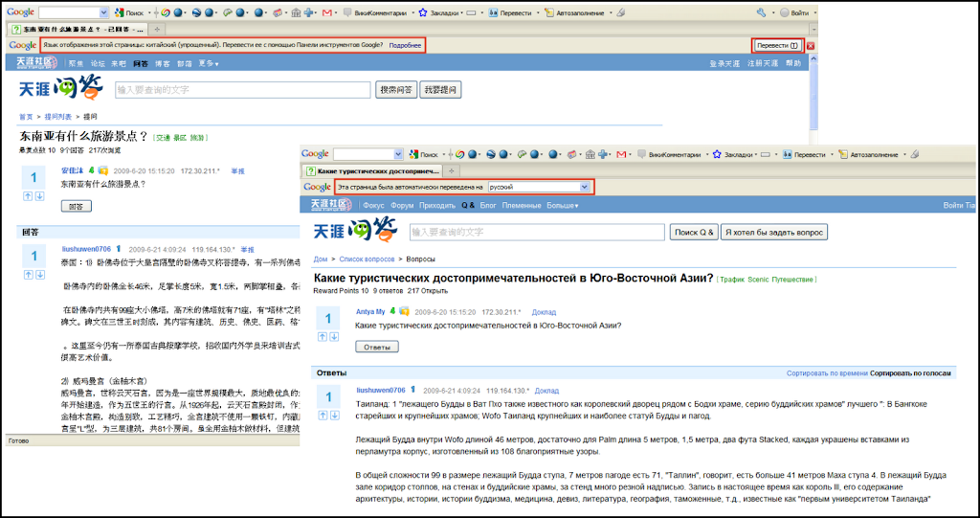Image resolution: width=980 pixels, height=518 pixels.
Task: Click Tianya community logo in front window nav
Action: click(332, 205)
